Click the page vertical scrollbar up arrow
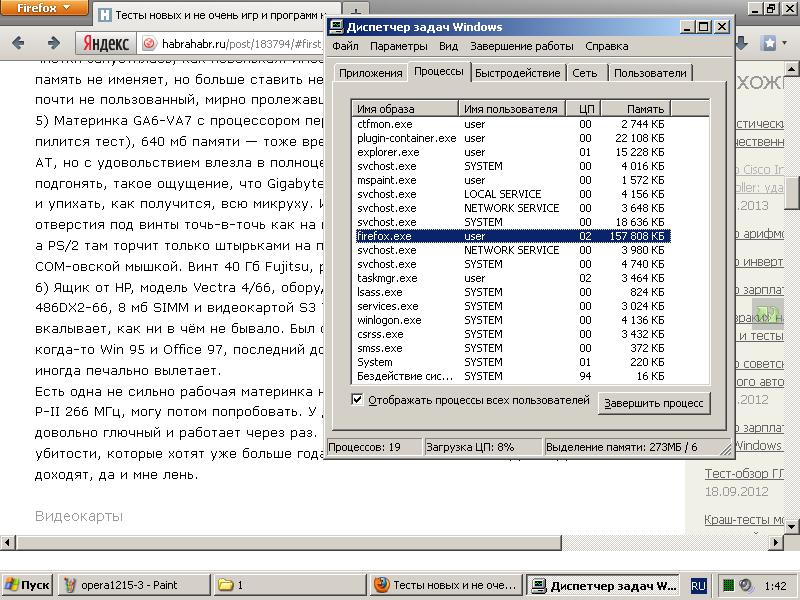 [x=791, y=68]
